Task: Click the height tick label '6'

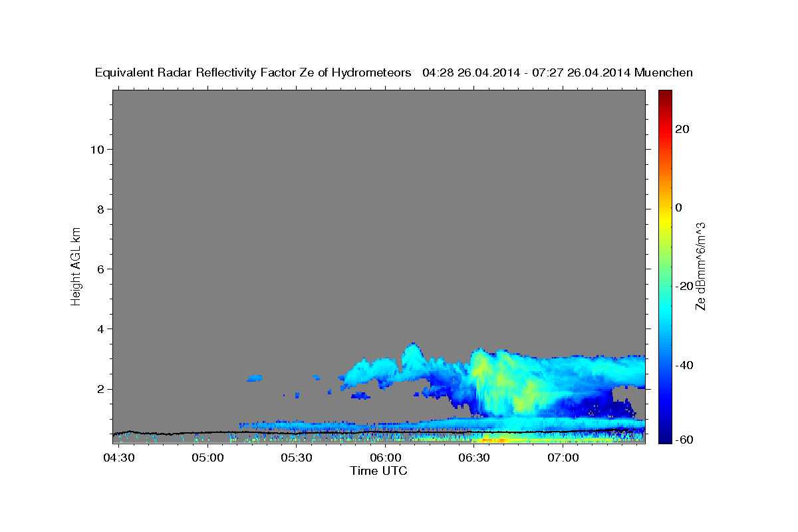Action: pos(99,269)
